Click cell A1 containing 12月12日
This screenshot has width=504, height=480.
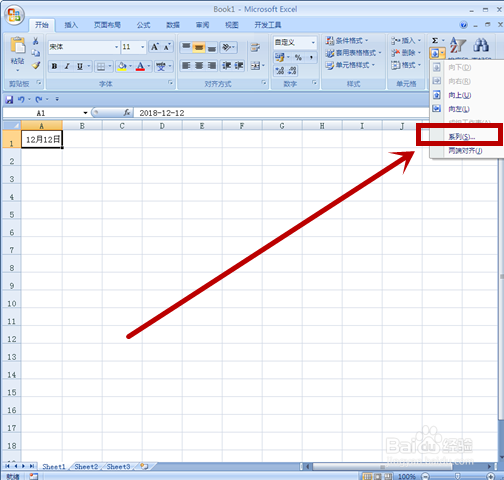42,139
